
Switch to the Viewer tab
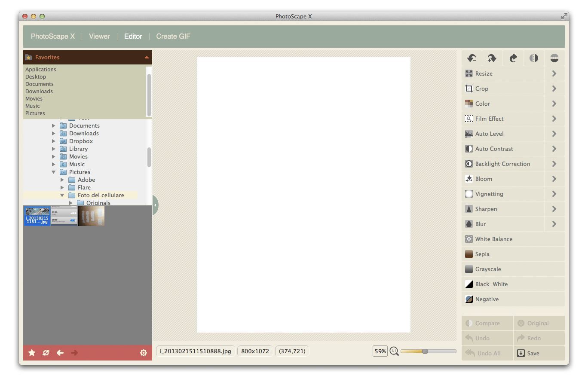pos(99,37)
